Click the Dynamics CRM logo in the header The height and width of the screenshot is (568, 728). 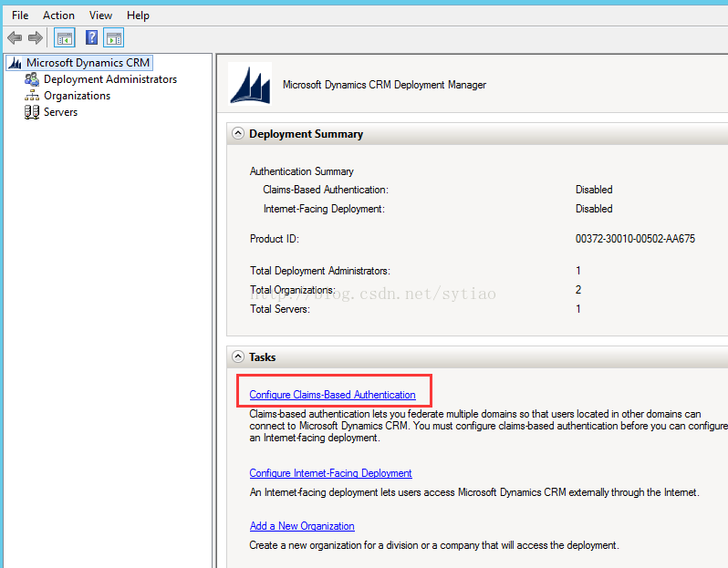250,84
